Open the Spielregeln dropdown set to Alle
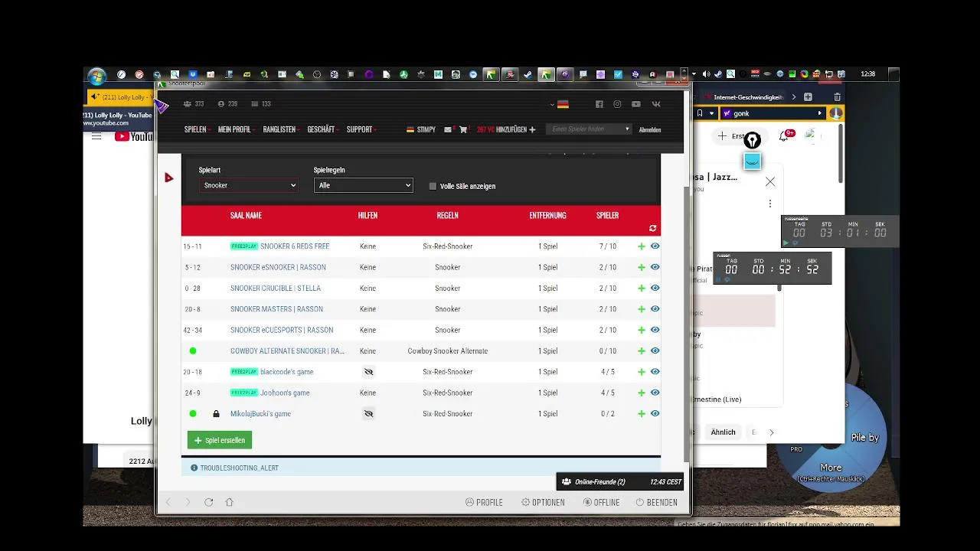Viewport: 980px width, 551px height. [363, 185]
